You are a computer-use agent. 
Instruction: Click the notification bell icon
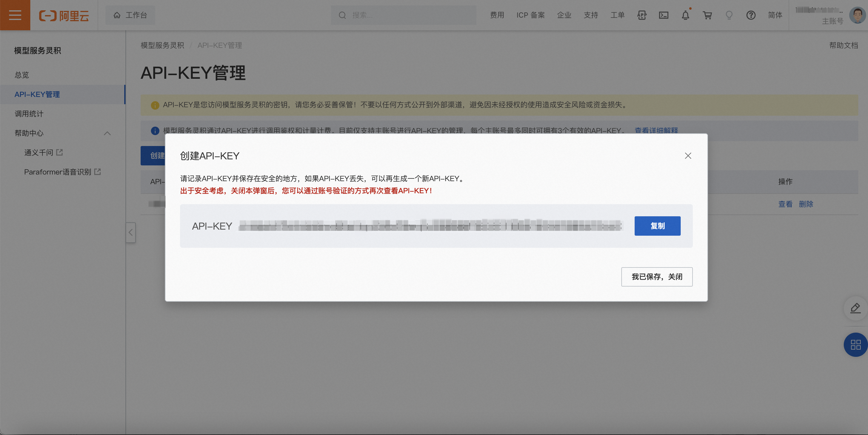685,15
